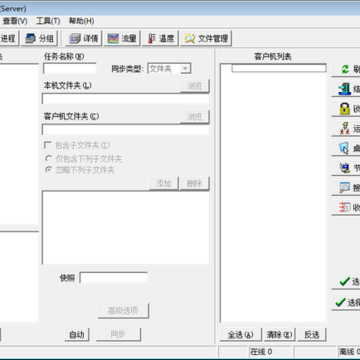Click the yellow padlock lock button
This screenshot has width=360, height=360.
tap(345, 109)
